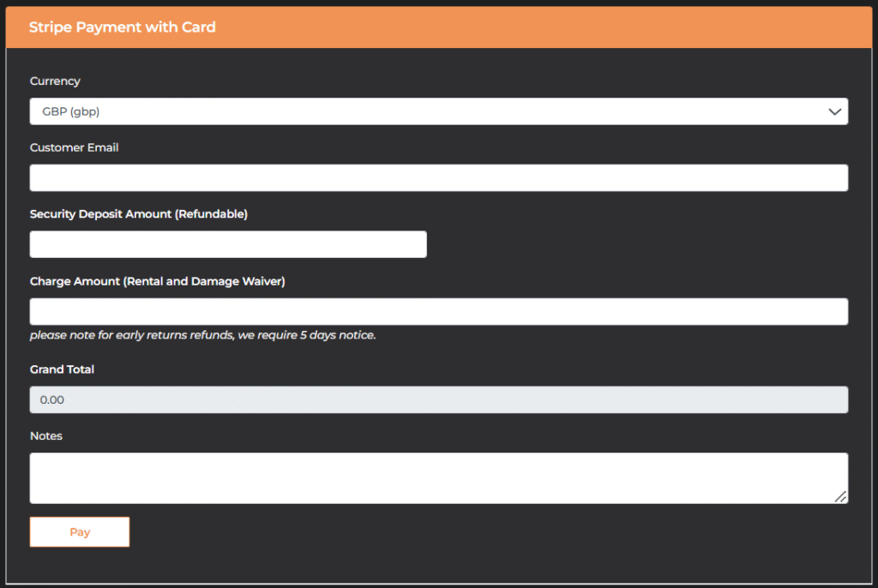Click the "Customer Email" label

(x=74, y=147)
